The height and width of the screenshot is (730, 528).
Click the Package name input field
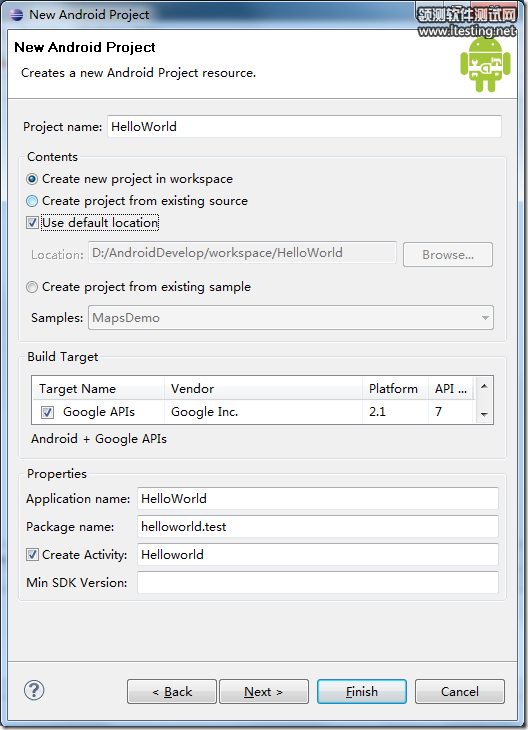click(318, 527)
